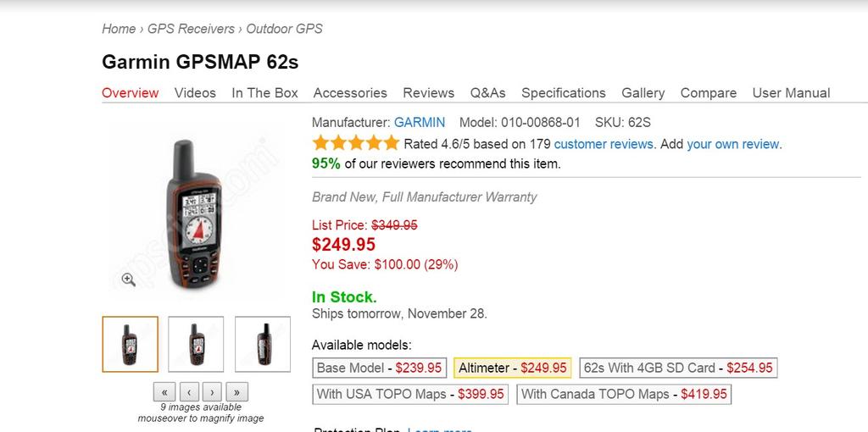This screenshot has height=432, width=868.
Task: Click the magnifier zoom icon on product image
Action: point(128,280)
